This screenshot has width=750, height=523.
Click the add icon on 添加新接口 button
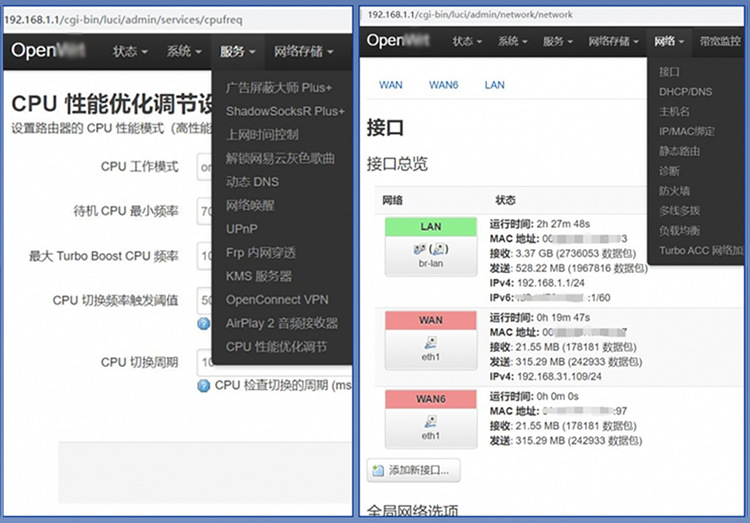(378, 470)
